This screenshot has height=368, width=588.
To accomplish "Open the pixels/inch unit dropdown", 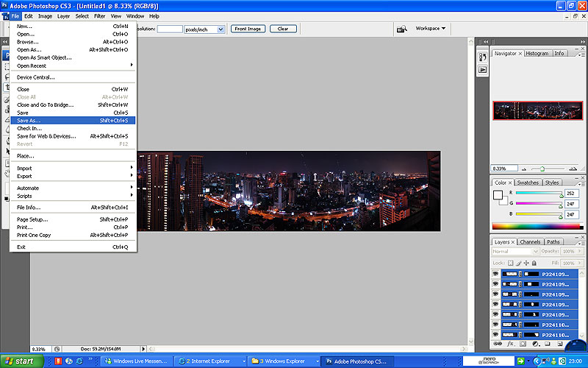I will coord(220,29).
